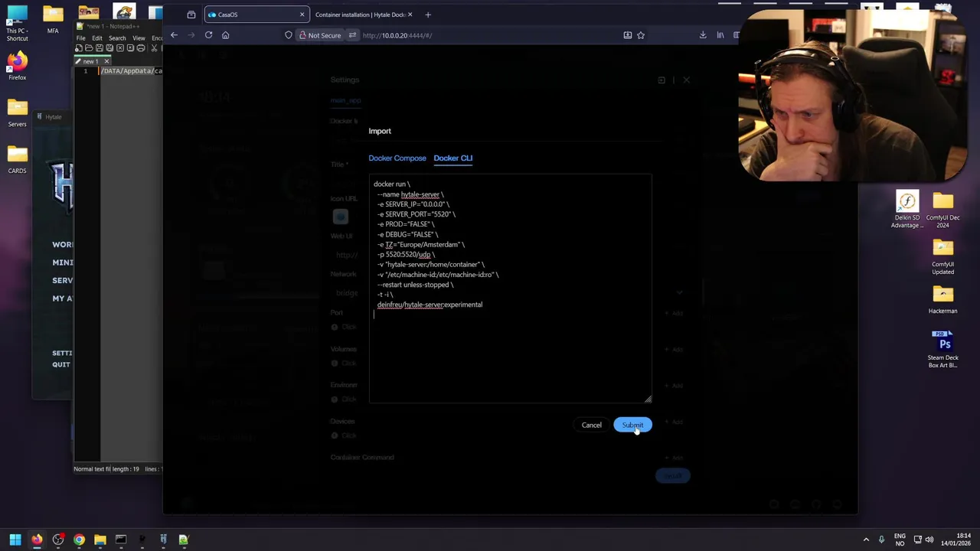Image resolution: width=980 pixels, height=551 pixels.
Task: Click Notepad++ Open file toolbar icon
Action: (x=89, y=48)
